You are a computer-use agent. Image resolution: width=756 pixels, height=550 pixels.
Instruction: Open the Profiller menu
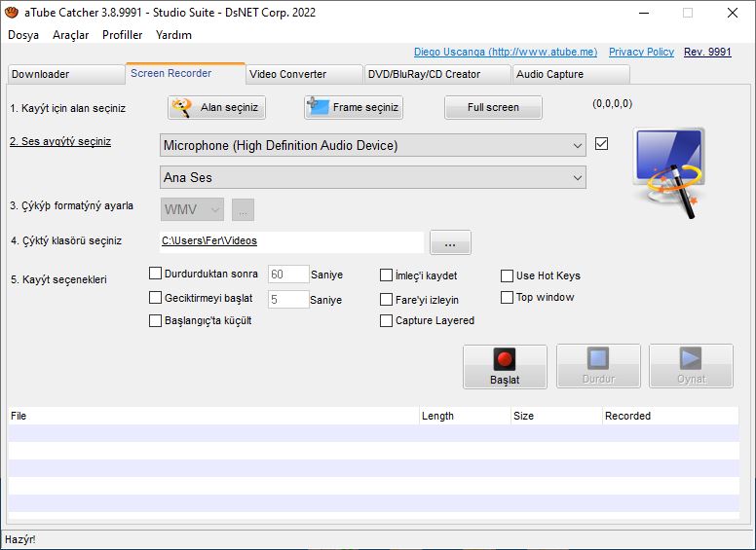(123, 35)
